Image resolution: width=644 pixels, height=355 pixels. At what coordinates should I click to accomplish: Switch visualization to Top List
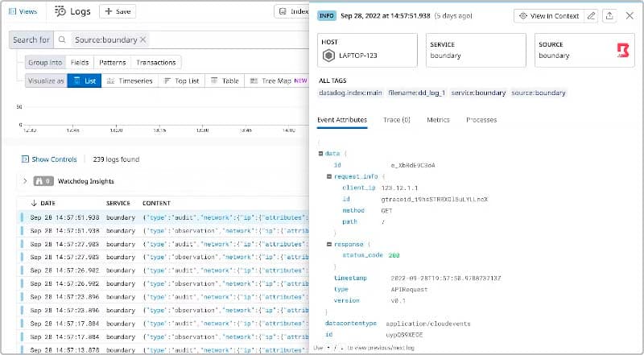[181, 80]
